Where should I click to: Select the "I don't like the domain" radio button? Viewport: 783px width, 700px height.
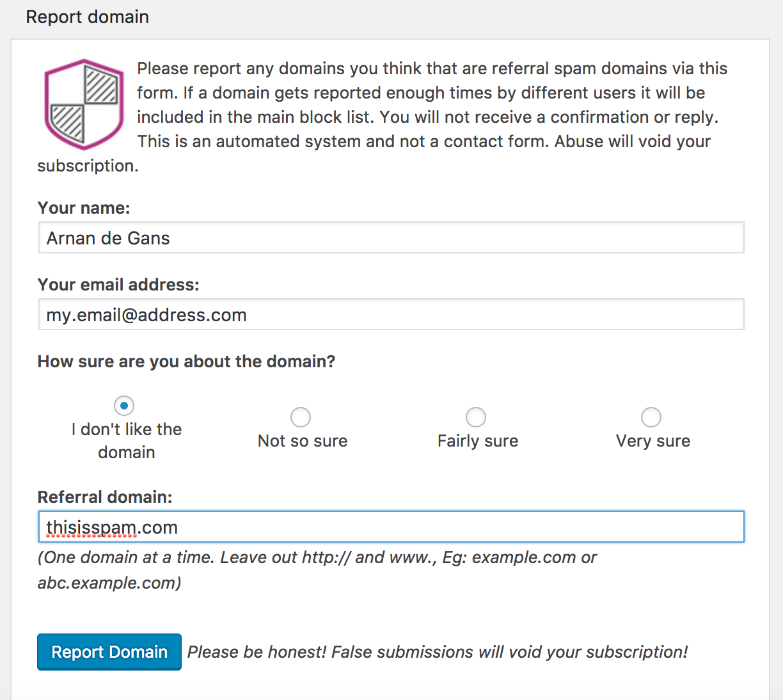(124, 406)
